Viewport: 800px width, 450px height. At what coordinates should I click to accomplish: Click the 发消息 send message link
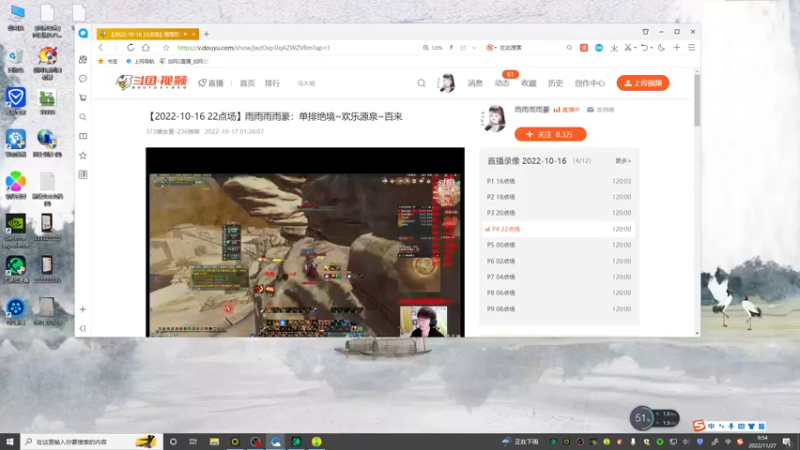click(601, 110)
